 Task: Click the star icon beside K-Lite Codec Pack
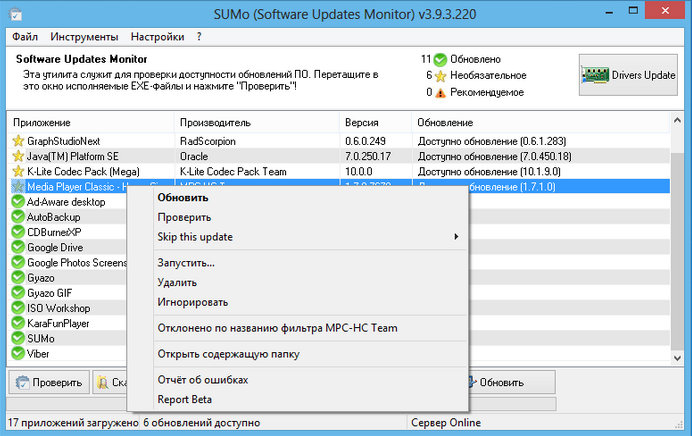[18, 171]
